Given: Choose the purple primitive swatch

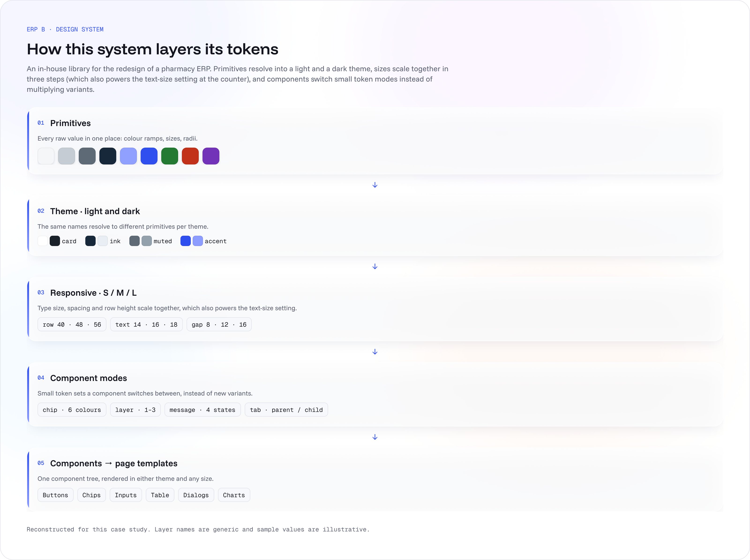Looking at the screenshot, I should 211,156.
